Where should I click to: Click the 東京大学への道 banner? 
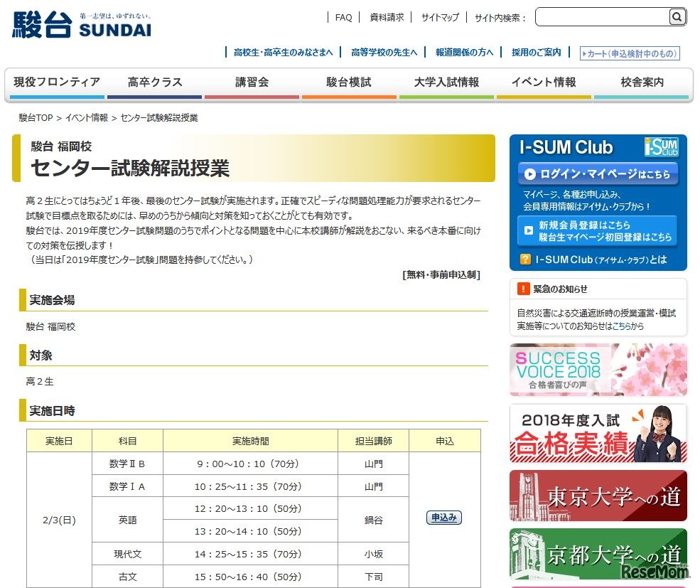pyautogui.click(x=598, y=496)
